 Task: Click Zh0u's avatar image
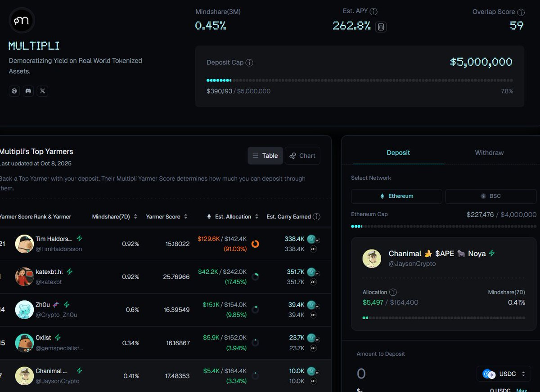point(24,310)
